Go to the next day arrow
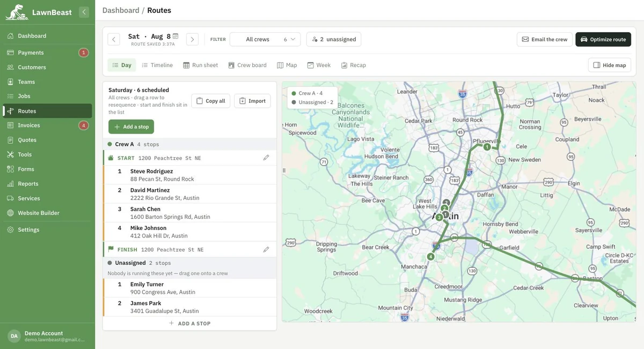644x349 pixels. [193, 39]
